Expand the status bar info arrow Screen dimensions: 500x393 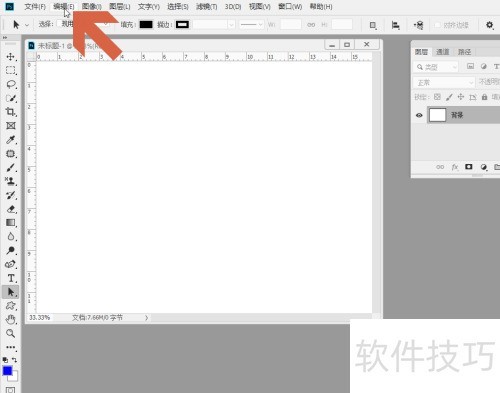(146, 318)
